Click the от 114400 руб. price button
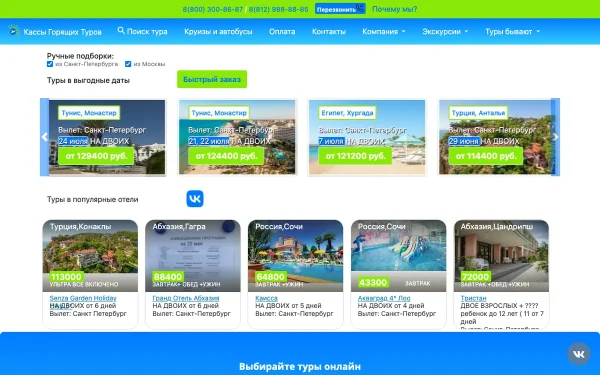This screenshot has height=375, width=600. tap(486, 156)
